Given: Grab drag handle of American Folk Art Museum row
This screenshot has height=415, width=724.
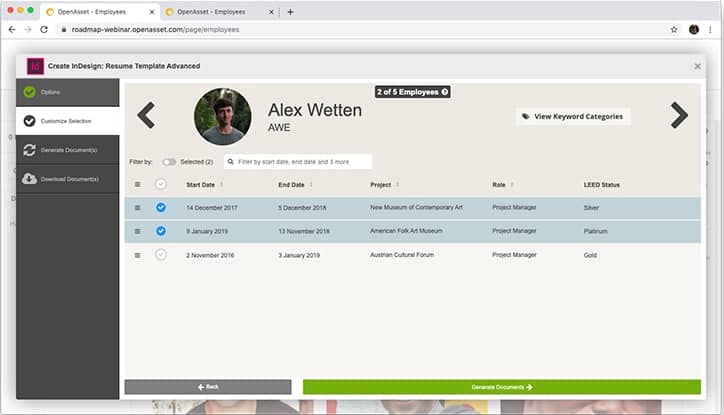Looking at the screenshot, I should (137, 231).
